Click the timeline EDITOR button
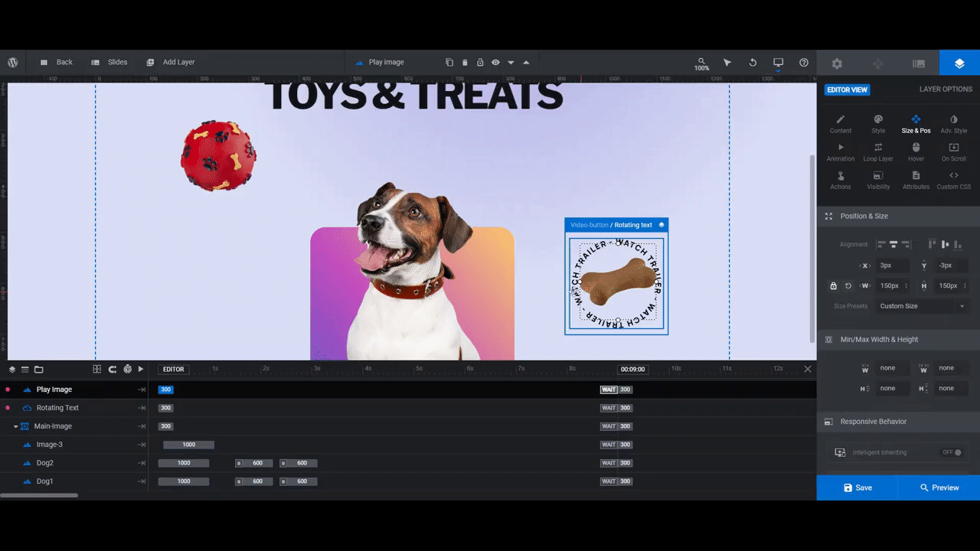Screen dimensions: 980x551 point(174,369)
